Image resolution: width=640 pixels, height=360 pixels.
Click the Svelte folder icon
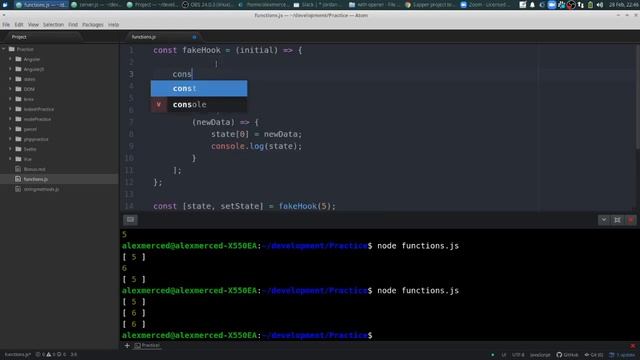click(x=18, y=149)
